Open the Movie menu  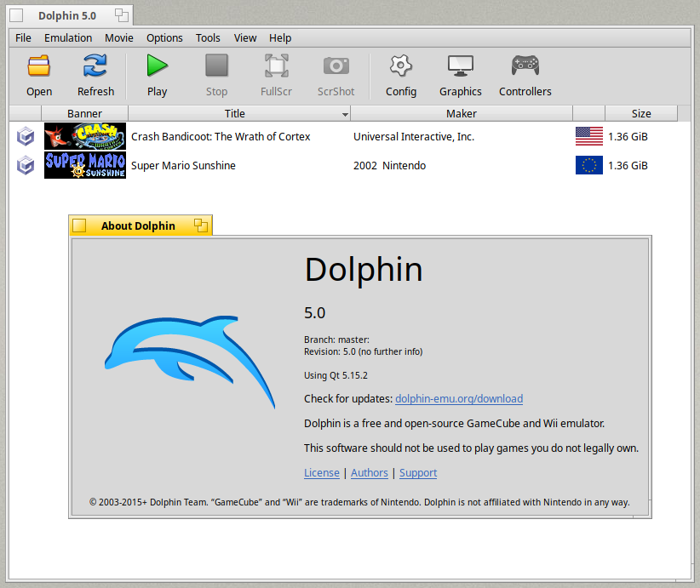pyautogui.click(x=118, y=38)
